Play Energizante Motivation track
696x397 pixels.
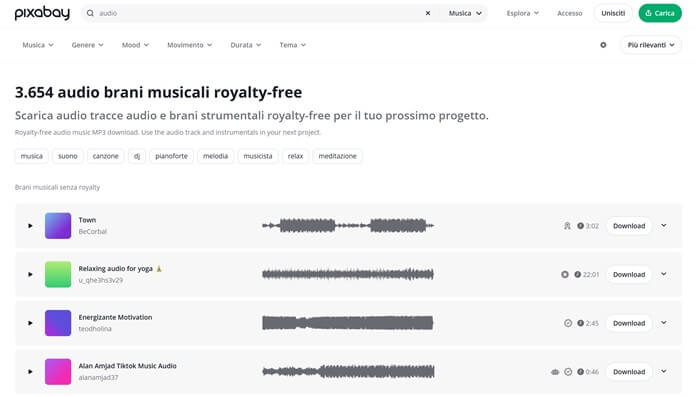tap(30, 323)
